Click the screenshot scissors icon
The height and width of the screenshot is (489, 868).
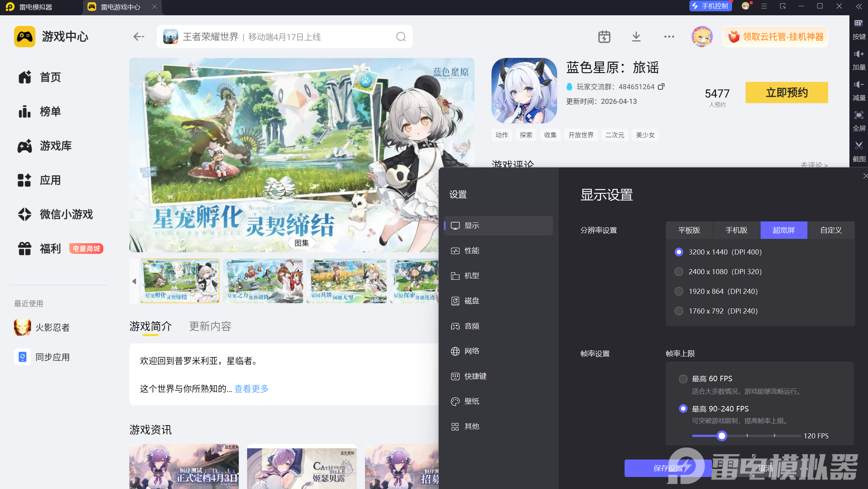tap(859, 146)
